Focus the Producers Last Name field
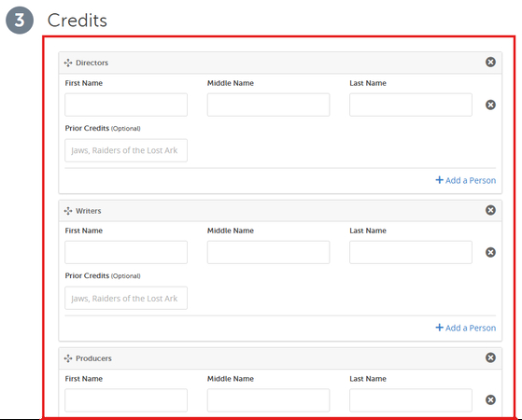This screenshot has width=522, height=420. click(x=411, y=400)
